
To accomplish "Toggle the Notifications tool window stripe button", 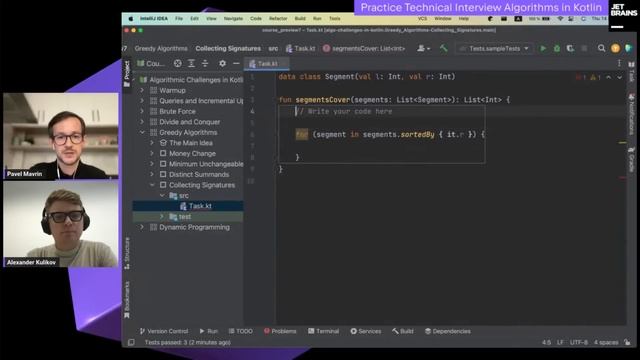I will point(631,114).
